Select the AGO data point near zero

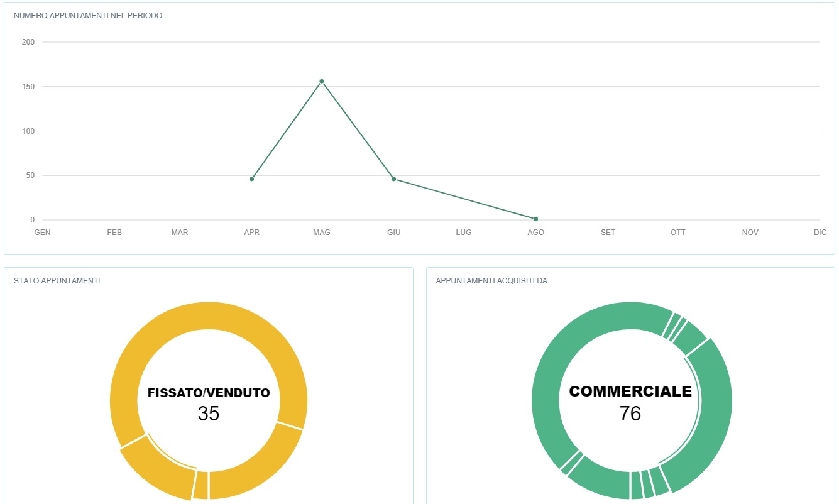tap(536, 219)
